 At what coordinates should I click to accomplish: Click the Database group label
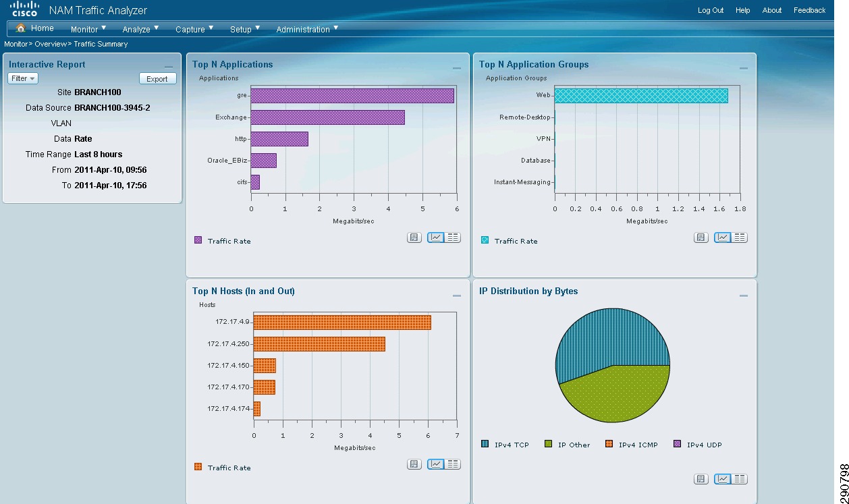point(536,161)
